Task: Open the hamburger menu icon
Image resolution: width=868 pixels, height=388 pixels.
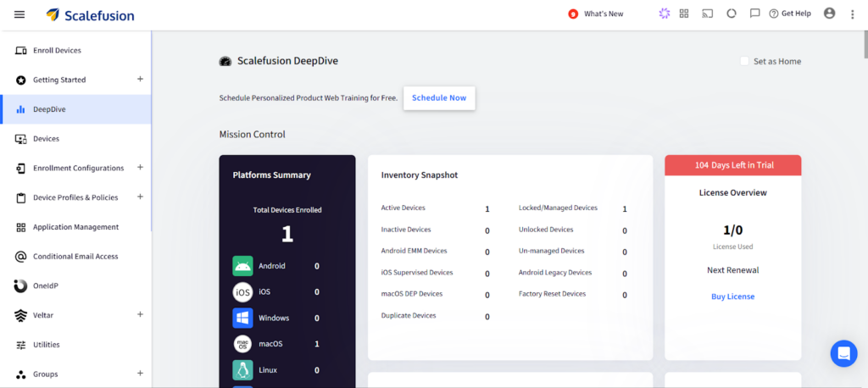Action: click(19, 14)
